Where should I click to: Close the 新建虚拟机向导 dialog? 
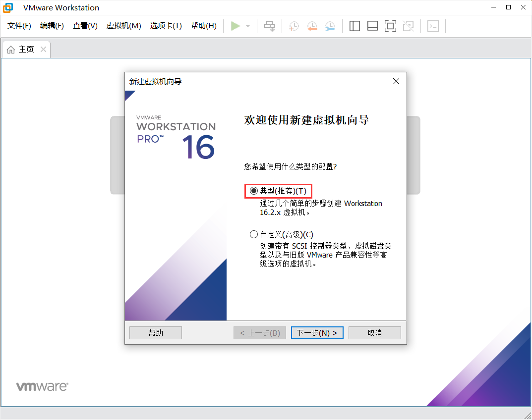pyautogui.click(x=396, y=81)
